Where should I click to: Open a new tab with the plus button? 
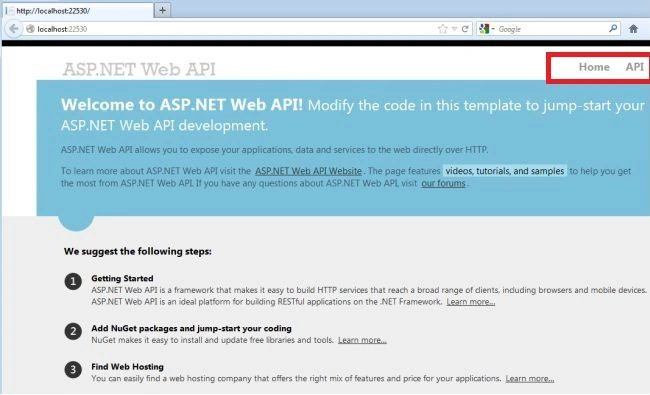tap(162, 10)
